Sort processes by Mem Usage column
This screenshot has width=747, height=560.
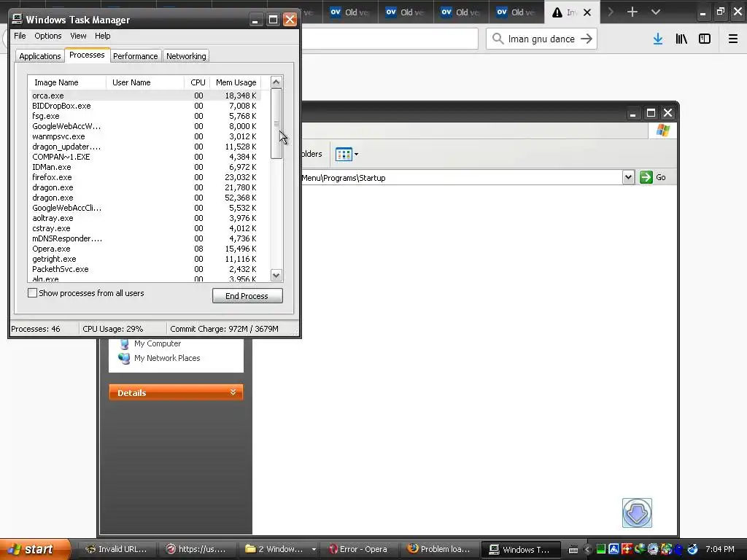pos(236,82)
